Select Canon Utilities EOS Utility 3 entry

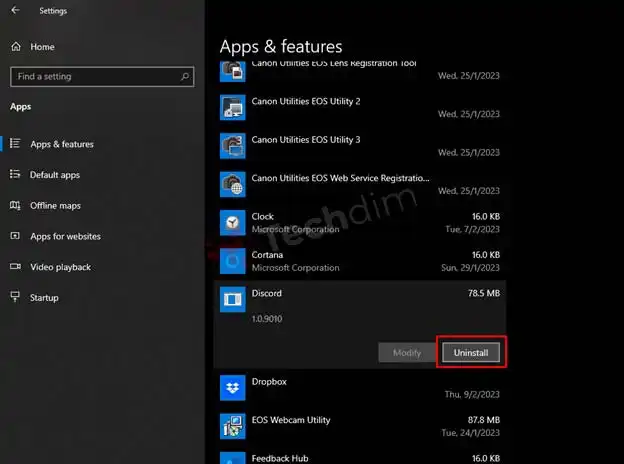[x=360, y=146]
